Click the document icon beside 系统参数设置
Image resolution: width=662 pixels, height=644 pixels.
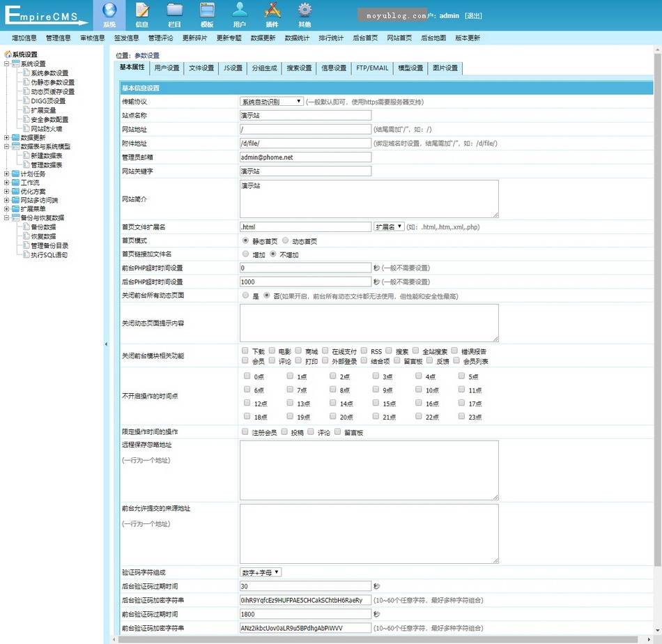point(26,72)
